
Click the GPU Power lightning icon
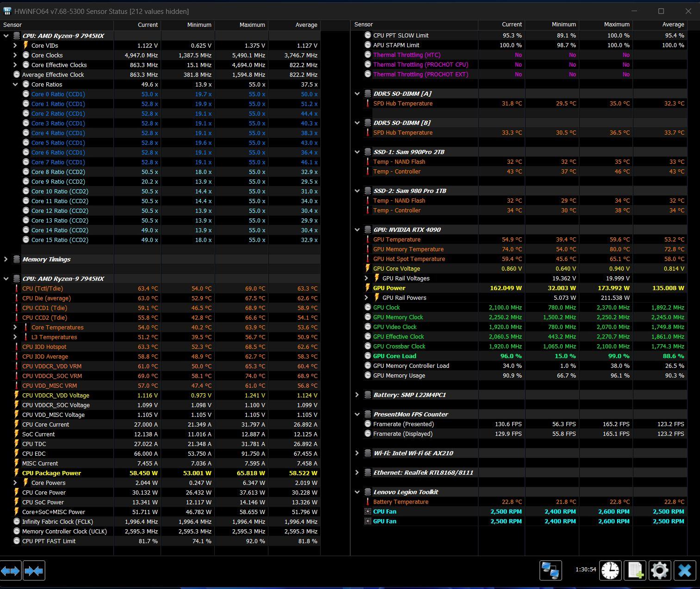pyautogui.click(x=368, y=288)
